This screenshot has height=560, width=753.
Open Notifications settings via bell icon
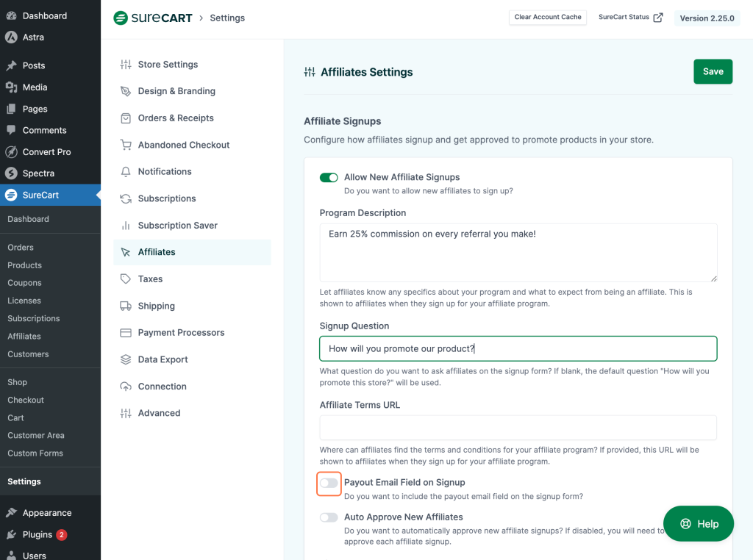(x=126, y=171)
